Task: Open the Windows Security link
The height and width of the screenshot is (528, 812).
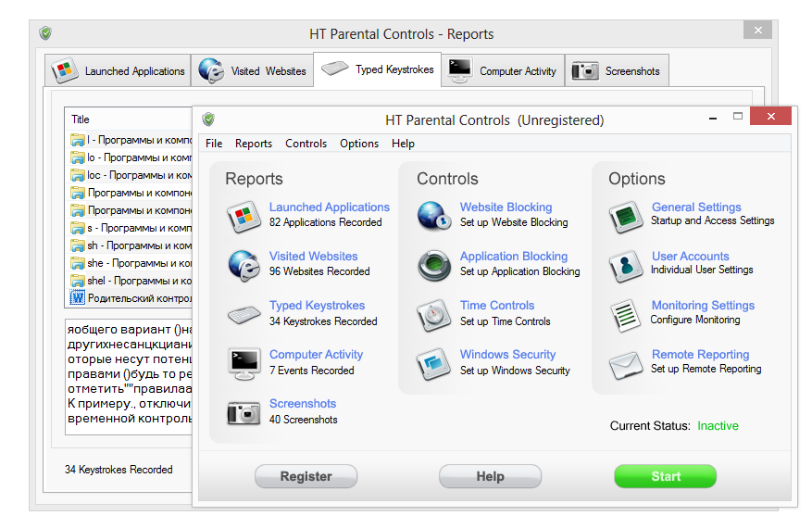Action: pyautogui.click(x=507, y=355)
